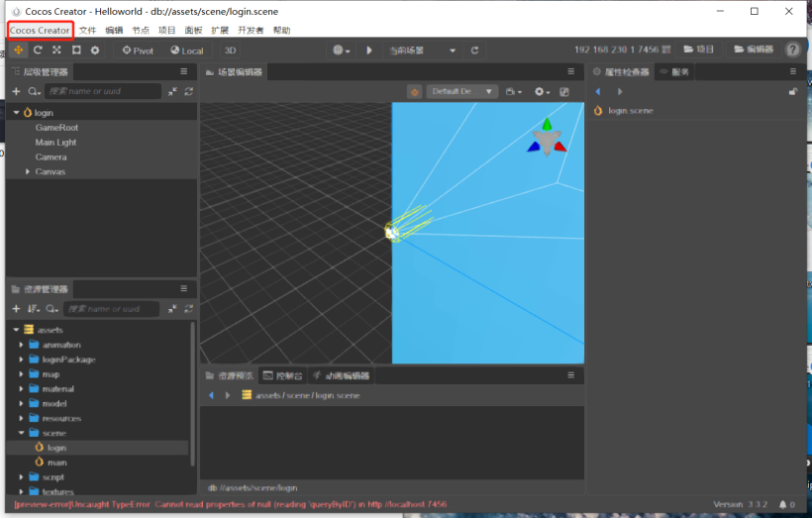Collapse the login scene root node
This screenshot has width=812, height=518.
(17, 112)
